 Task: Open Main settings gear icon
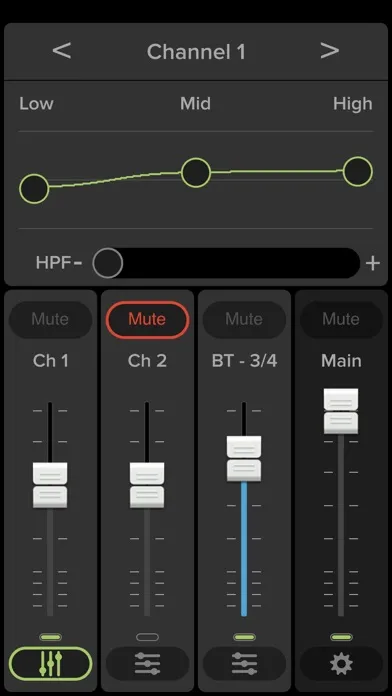(x=341, y=664)
